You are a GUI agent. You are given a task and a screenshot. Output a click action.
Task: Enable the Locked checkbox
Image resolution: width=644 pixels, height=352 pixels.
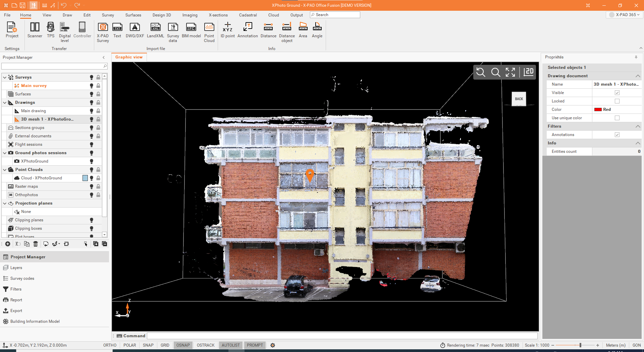coord(617,101)
